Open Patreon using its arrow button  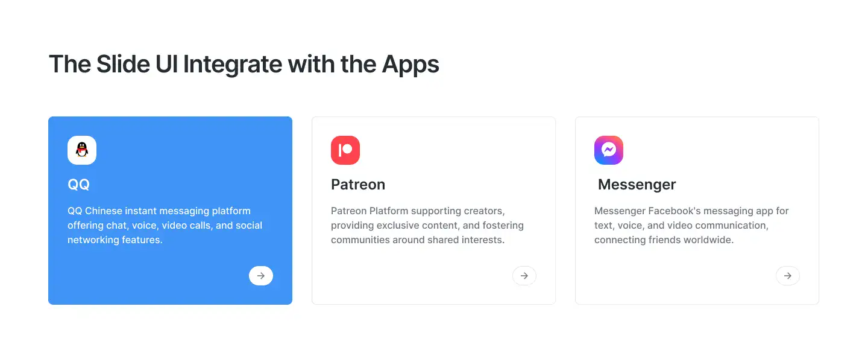tap(524, 276)
